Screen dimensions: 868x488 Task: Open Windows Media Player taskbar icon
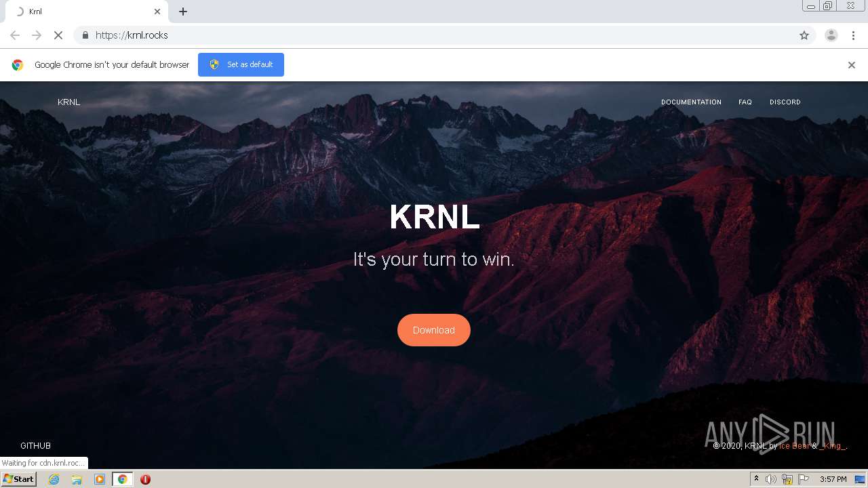(x=100, y=479)
